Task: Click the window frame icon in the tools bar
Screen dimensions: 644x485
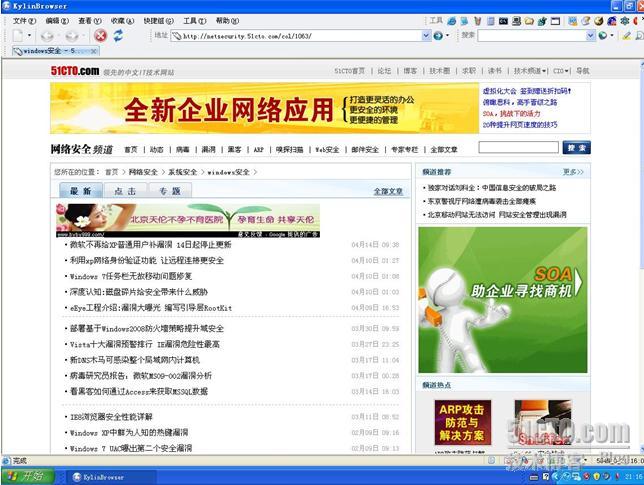Action: pyautogui.click(x=555, y=21)
